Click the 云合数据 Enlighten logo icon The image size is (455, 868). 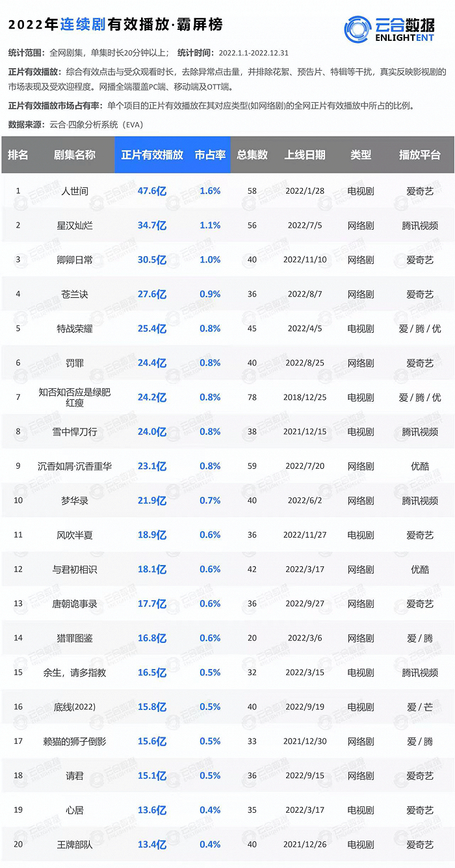pos(358,27)
